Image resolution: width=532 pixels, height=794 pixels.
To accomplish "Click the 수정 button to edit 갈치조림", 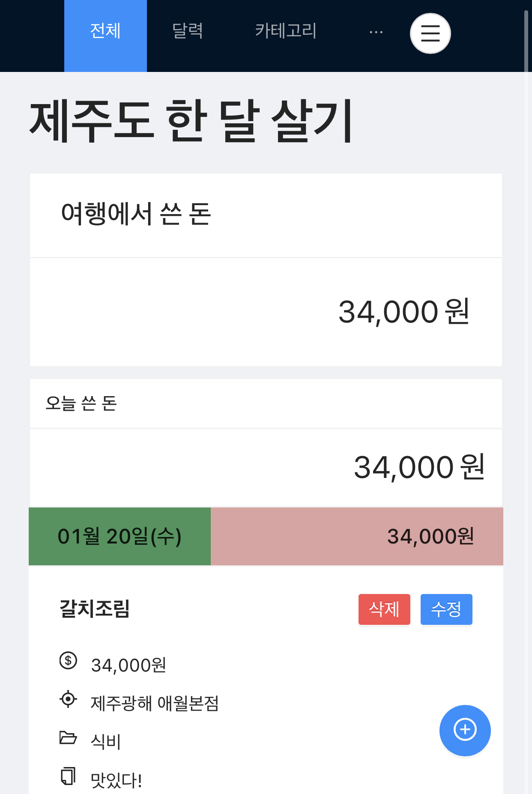I will pyautogui.click(x=446, y=609).
